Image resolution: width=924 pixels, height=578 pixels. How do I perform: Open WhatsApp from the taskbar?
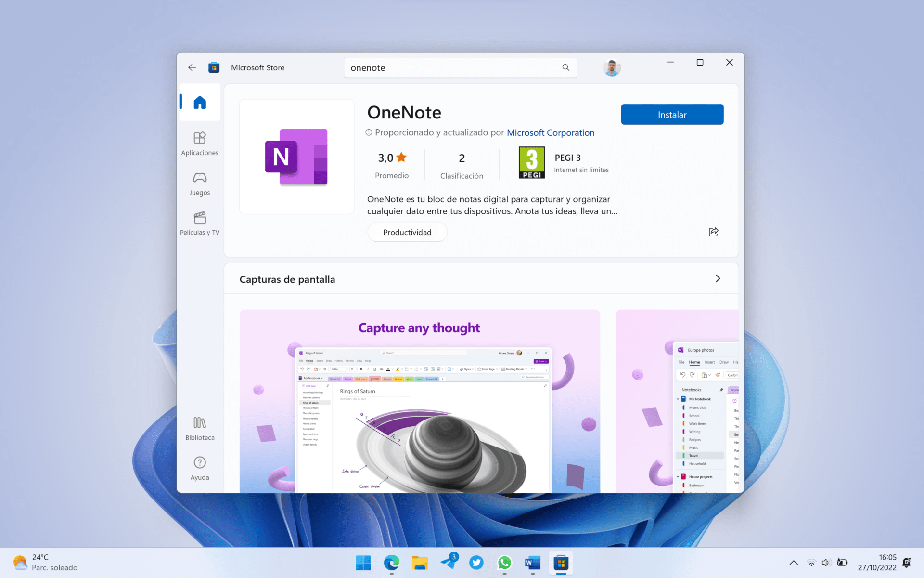(504, 563)
